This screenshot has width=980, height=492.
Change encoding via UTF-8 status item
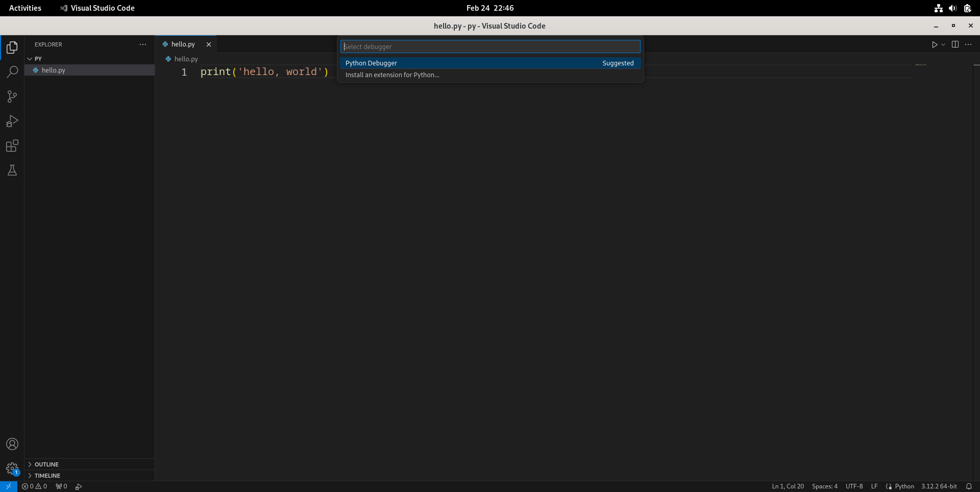854,486
